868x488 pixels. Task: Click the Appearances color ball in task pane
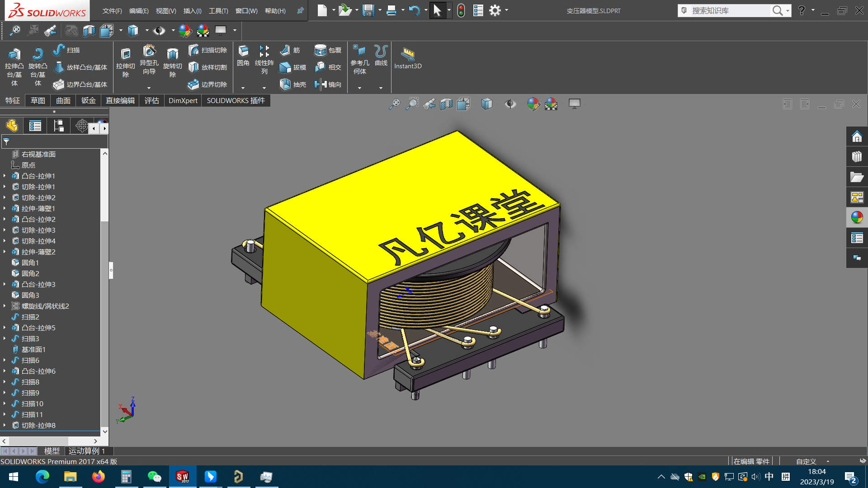pos(857,217)
